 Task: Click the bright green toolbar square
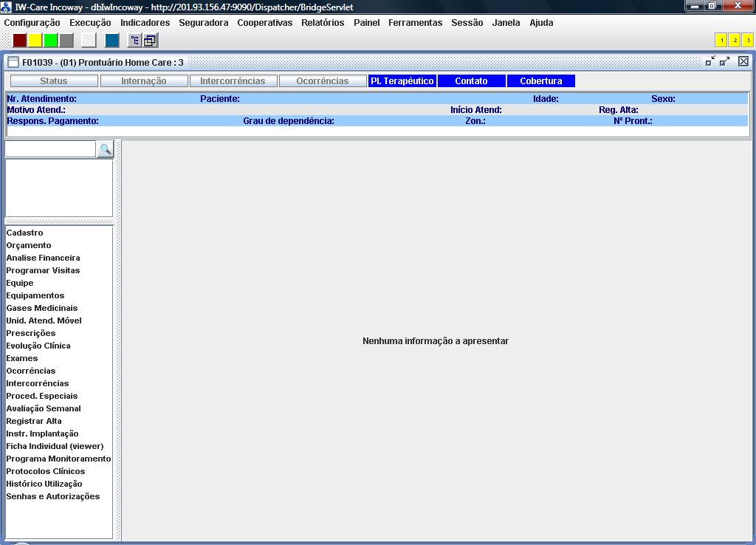(x=51, y=41)
